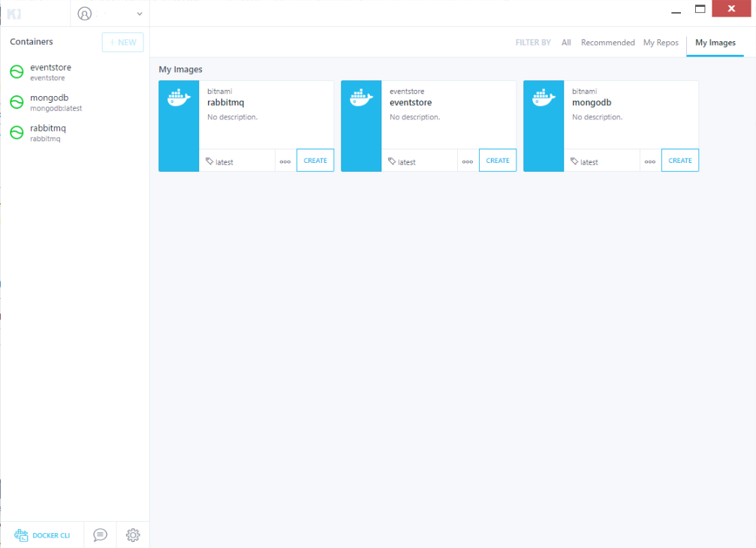The width and height of the screenshot is (756, 548).
Task: Click the eventstore image title
Action: tap(411, 103)
